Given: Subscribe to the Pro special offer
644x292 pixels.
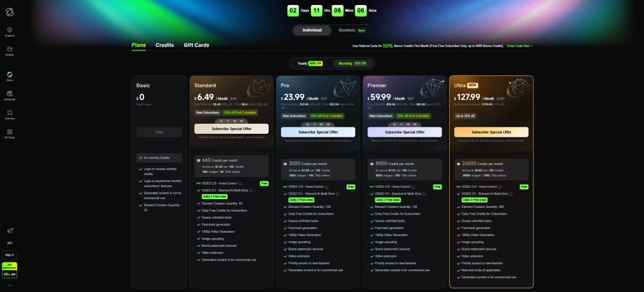Looking at the screenshot, I should tap(318, 132).
